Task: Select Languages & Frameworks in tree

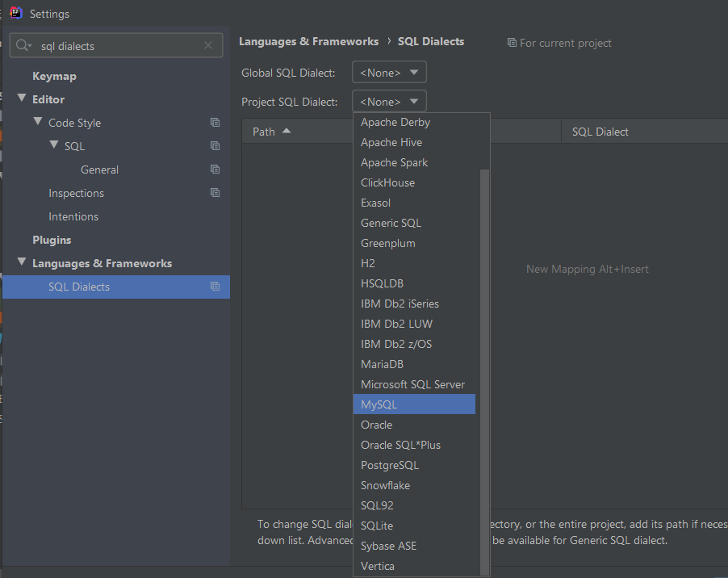Action: 103,263
